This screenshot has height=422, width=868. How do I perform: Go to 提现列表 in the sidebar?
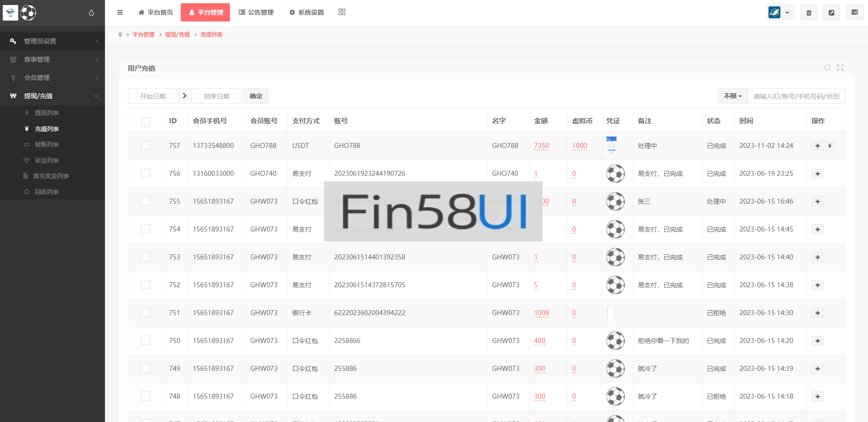(x=47, y=113)
